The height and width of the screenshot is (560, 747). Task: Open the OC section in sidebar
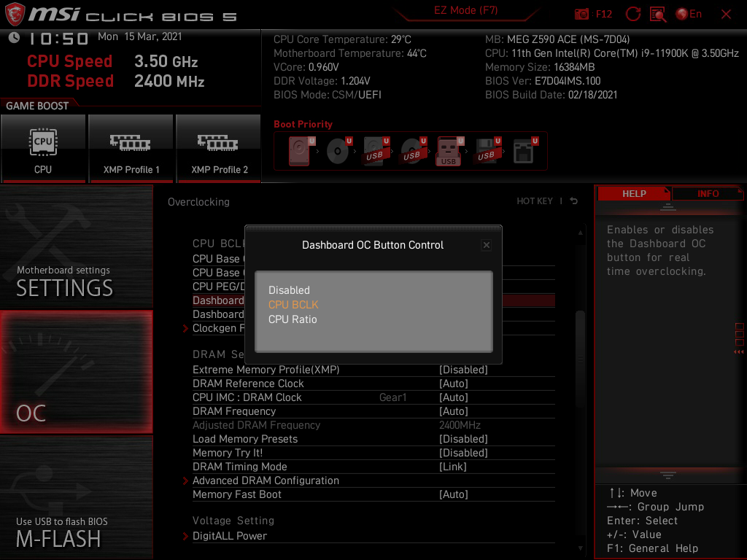coord(76,372)
